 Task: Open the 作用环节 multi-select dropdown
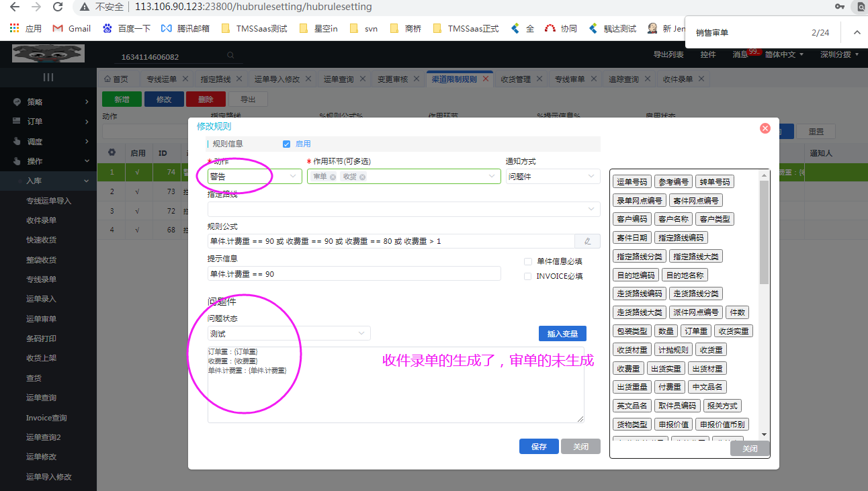click(404, 176)
